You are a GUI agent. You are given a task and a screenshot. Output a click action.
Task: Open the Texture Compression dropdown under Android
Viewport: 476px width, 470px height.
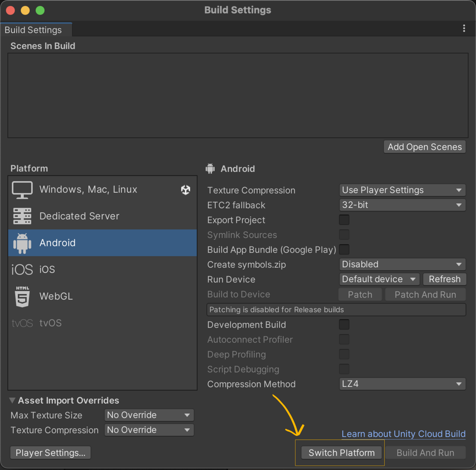click(402, 190)
